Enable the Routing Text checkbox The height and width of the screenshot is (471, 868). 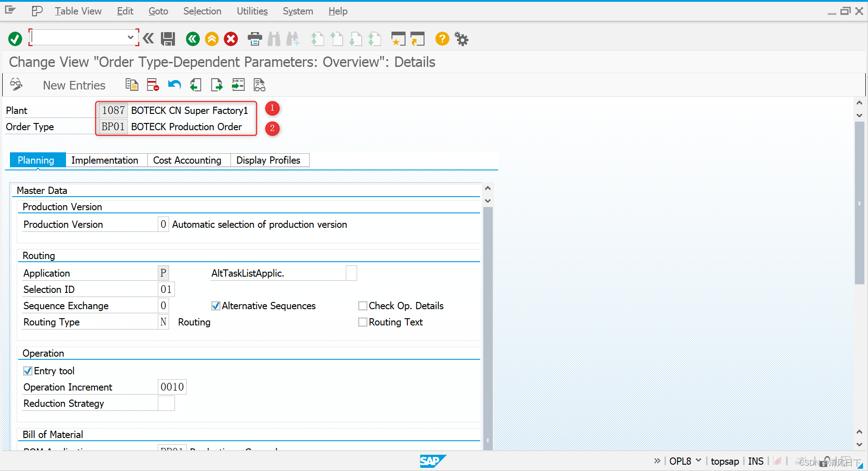(363, 322)
